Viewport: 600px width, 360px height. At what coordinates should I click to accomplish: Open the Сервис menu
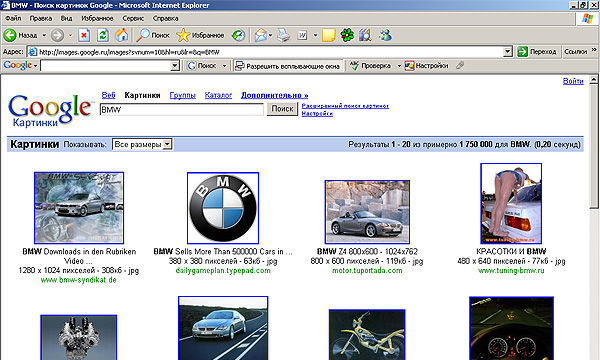(133, 18)
